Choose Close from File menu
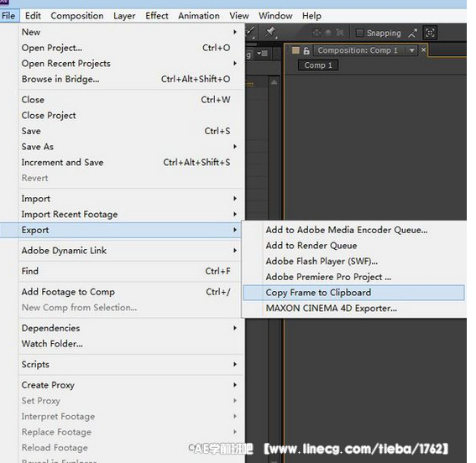476x463 pixels. click(x=130, y=100)
